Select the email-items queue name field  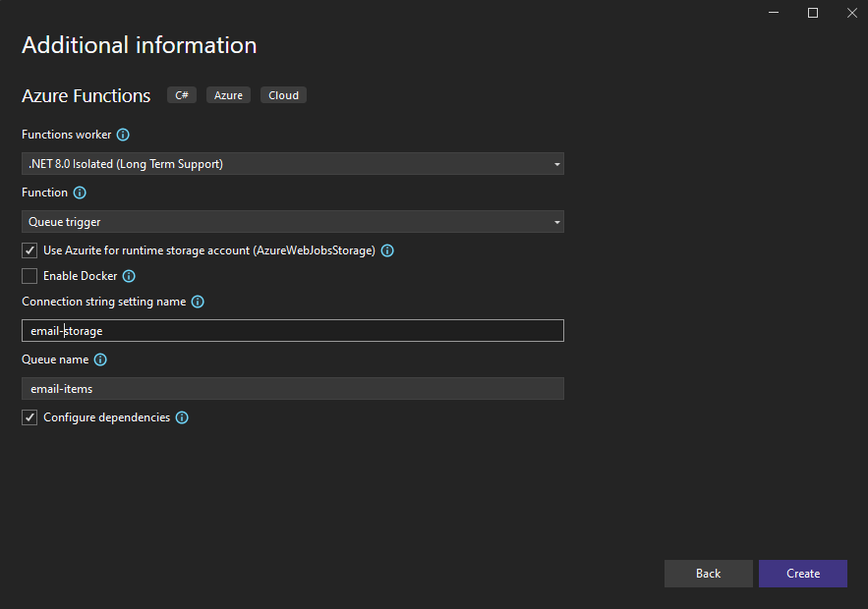292,389
